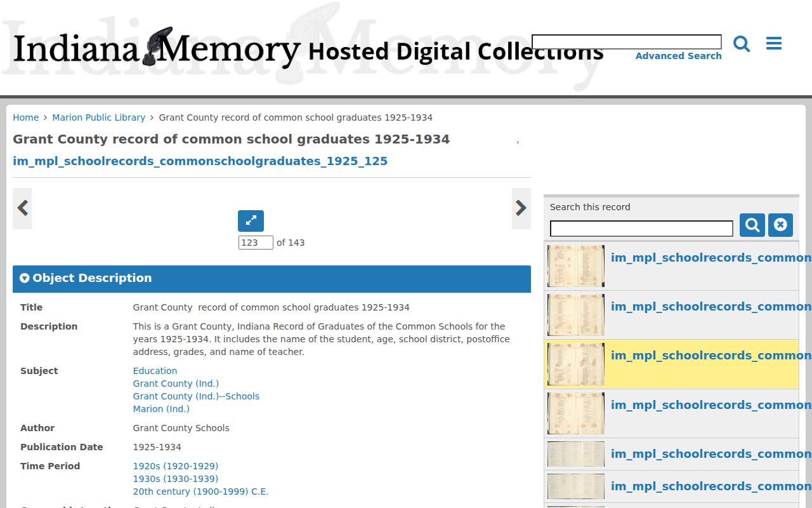Run the search this record button
This screenshot has width=812, height=508.
(x=752, y=225)
